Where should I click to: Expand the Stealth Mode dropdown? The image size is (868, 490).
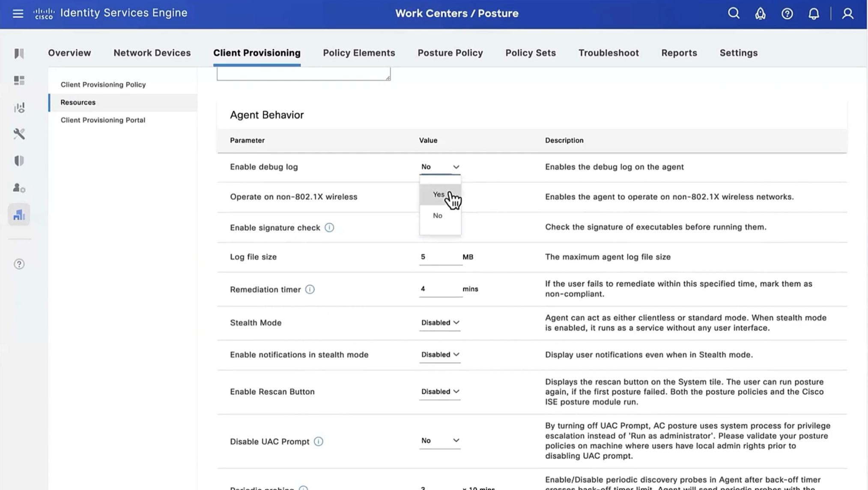(440, 323)
